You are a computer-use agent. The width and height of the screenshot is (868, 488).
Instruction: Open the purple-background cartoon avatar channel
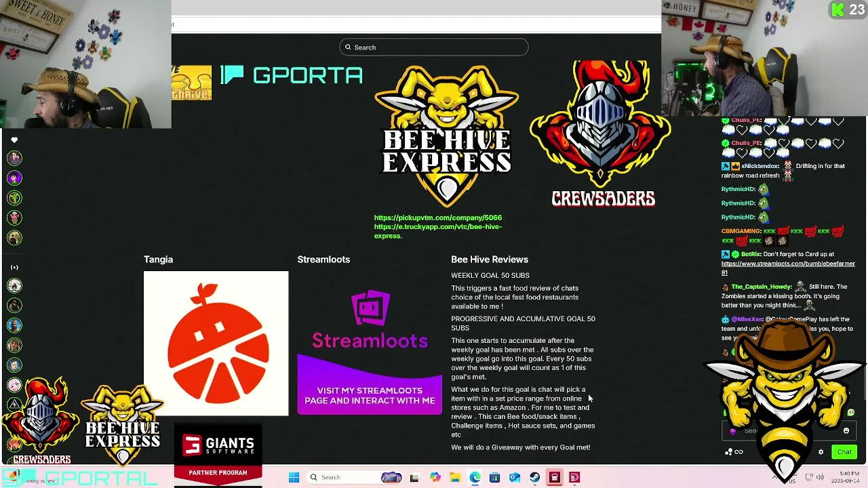point(14,178)
